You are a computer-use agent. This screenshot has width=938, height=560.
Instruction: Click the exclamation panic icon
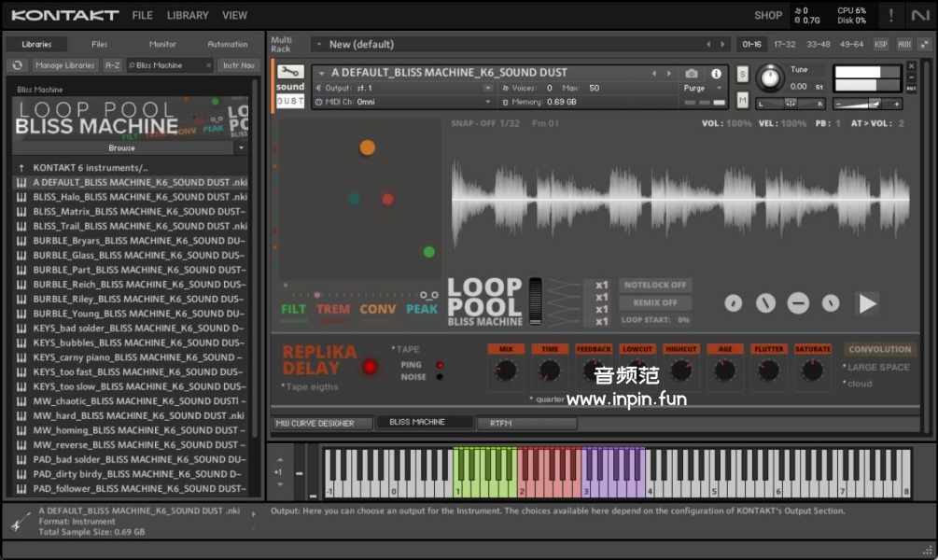click(891, 15)
